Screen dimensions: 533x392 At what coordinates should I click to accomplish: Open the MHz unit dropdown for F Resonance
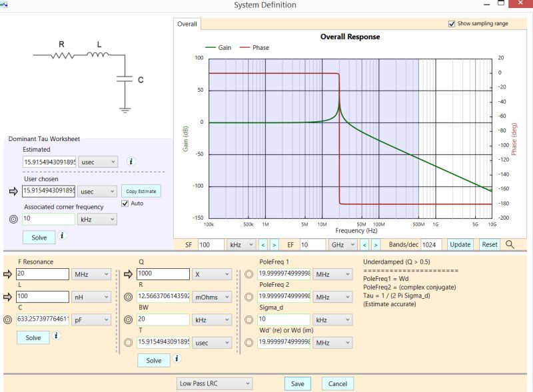90,274
